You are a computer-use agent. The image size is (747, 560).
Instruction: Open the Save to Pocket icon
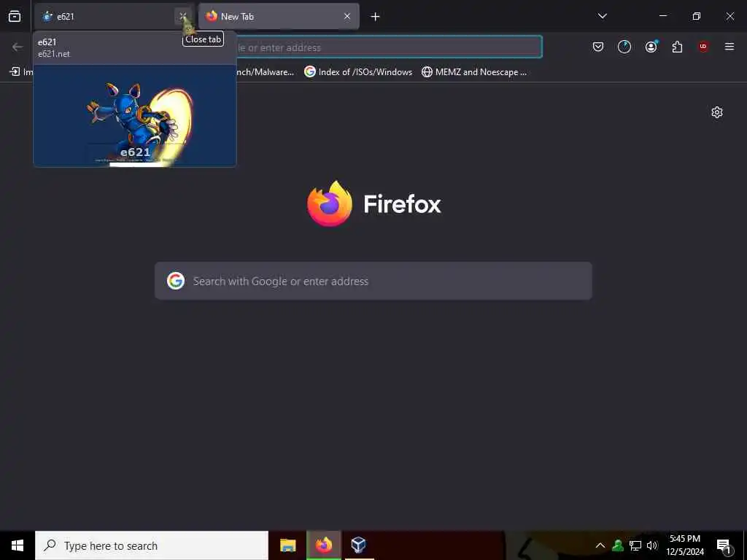598,47
